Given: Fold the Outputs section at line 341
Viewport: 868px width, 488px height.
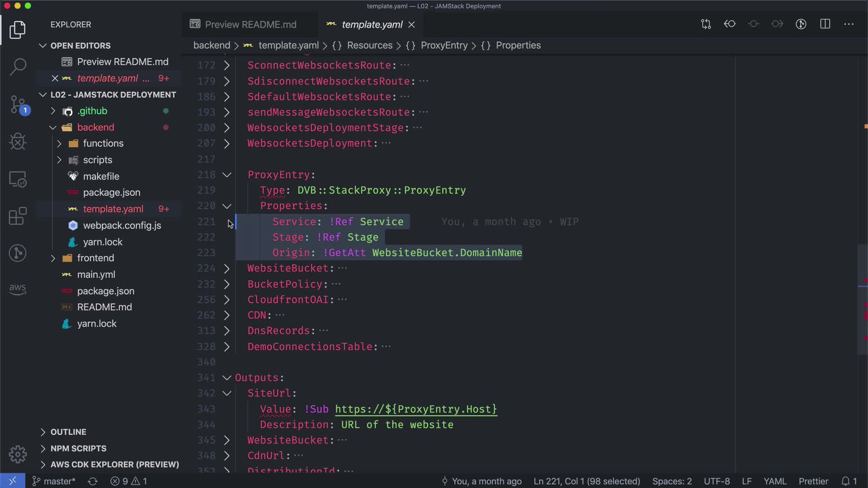Looking at the screenshot, I should coord(227,378).
